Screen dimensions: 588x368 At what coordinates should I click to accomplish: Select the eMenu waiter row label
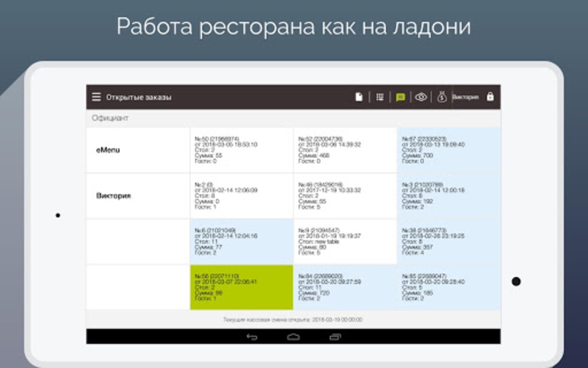click(x=108, y=150)
